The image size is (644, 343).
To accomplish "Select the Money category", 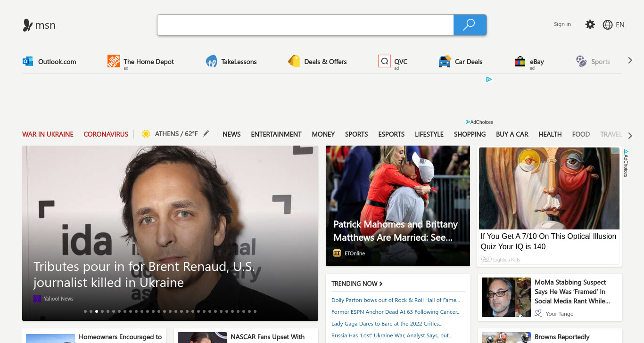I will 323,134.
